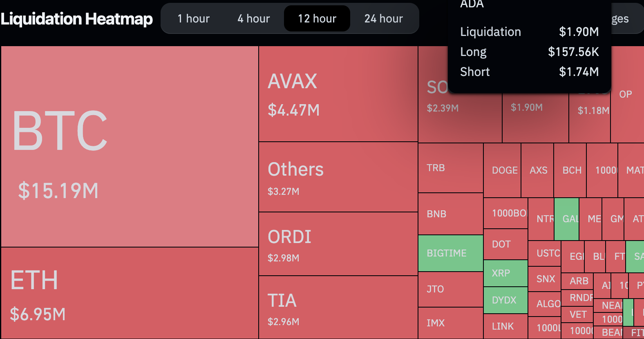The height and width of the screenshot is (339, 644).
Task: Open the ETH $6.95M tile
Action: click(x=130, y=293)
